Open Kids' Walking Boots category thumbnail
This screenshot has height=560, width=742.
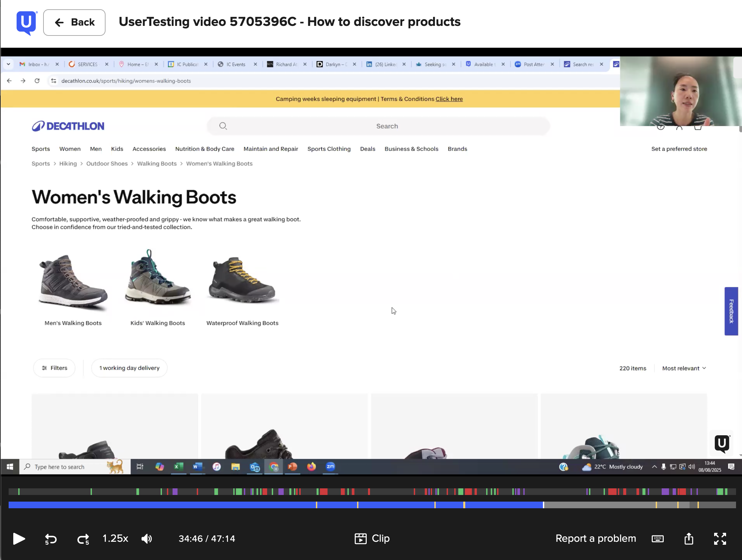coord(158,287)
